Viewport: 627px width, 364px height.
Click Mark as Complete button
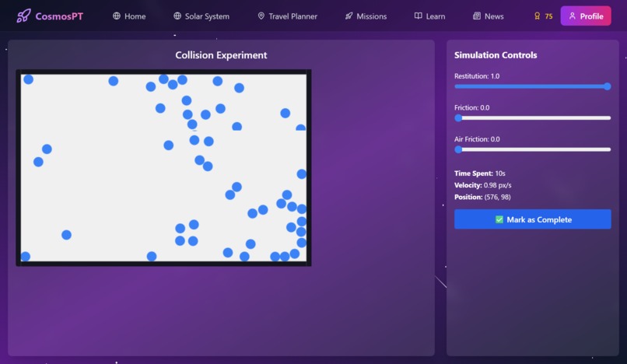[x=533, y=219]
